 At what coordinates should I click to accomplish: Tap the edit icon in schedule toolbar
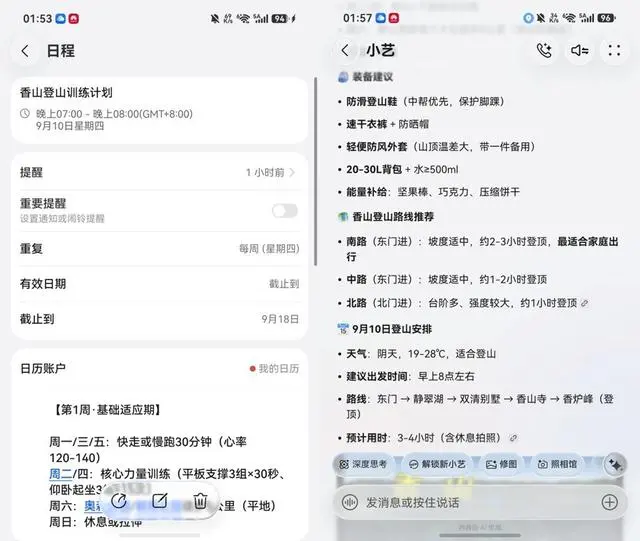click(160, 501)
